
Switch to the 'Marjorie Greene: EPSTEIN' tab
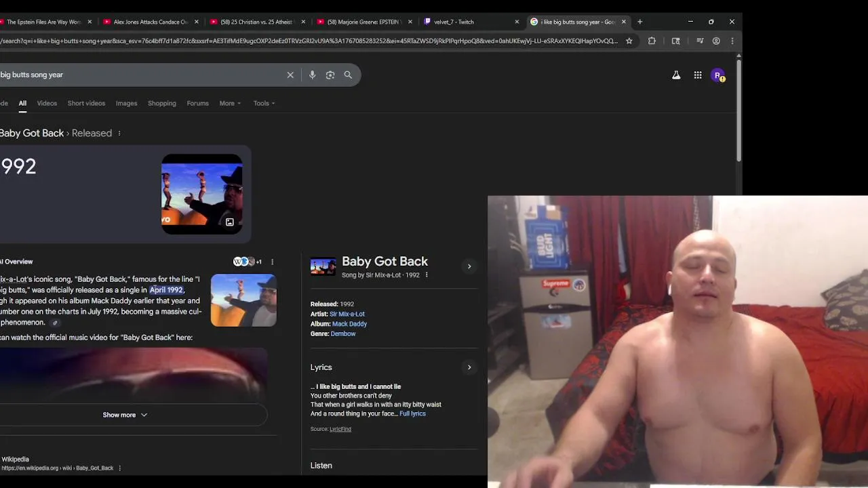[363, 22]
